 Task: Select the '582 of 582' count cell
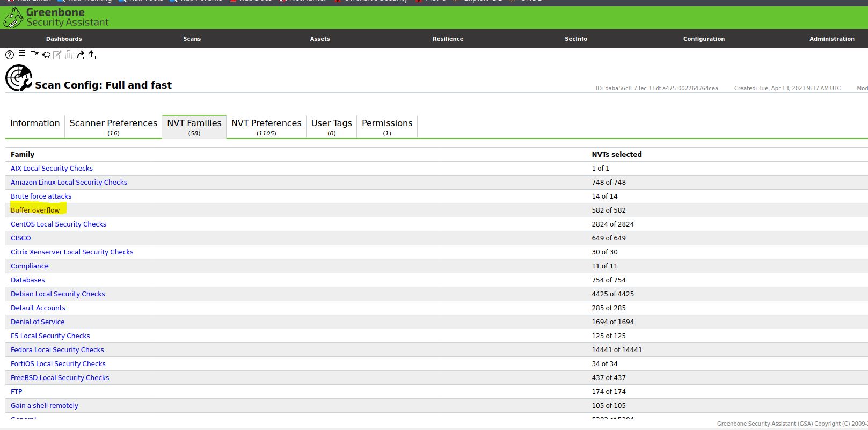pyautogui.click(x=609, y=210)
